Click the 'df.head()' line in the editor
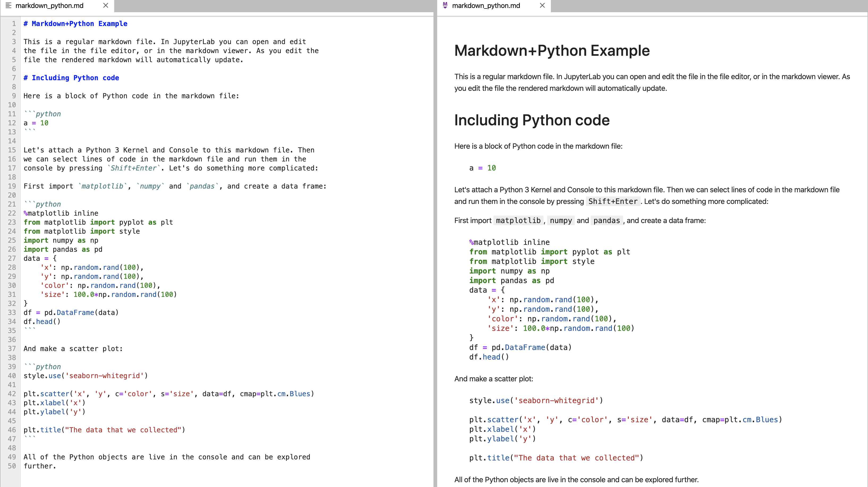This screenshot has height=487, width=868. coord(42,322)
